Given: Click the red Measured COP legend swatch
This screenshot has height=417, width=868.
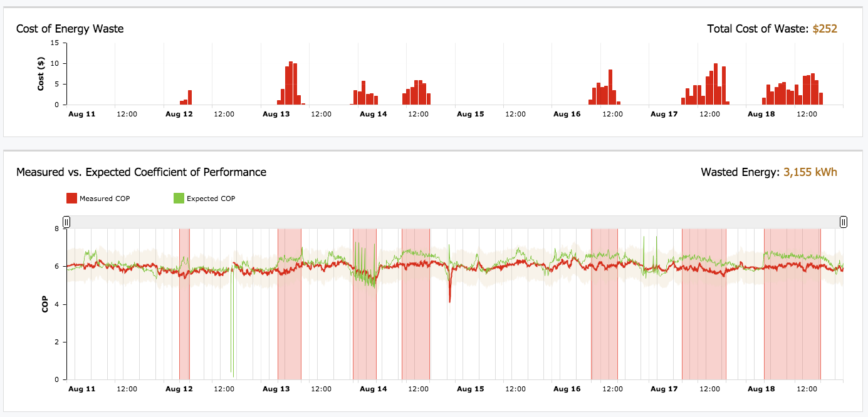Looking at the screenshot, I should pyautogui.click(x=71, y=198).
